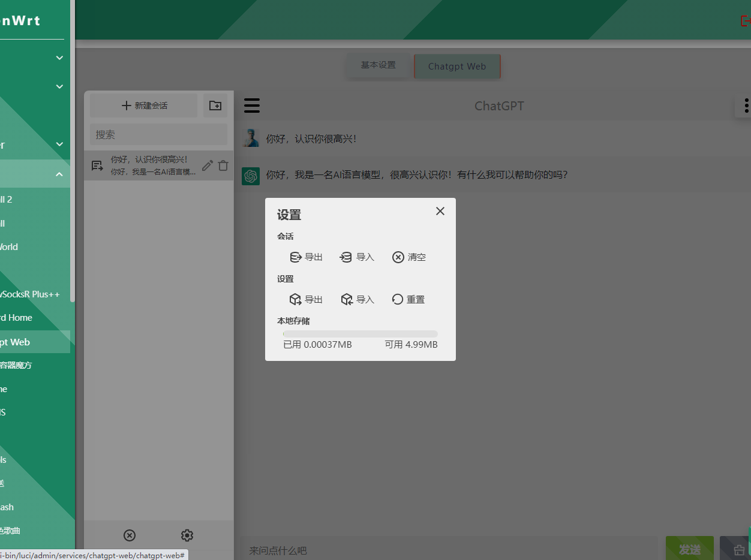This screenshot has width=751, height=560.
Task: Switch to the 基本设置 tab
Action: pos(378,65)
